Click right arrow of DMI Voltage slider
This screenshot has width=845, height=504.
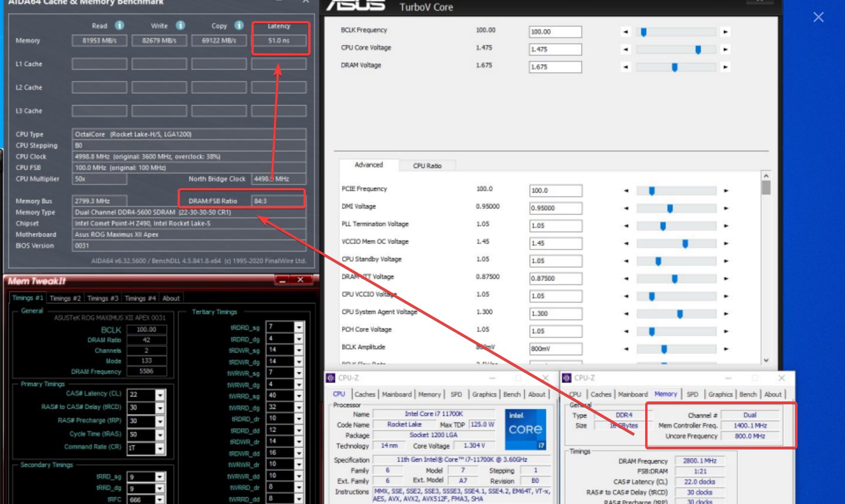(725, 208)
